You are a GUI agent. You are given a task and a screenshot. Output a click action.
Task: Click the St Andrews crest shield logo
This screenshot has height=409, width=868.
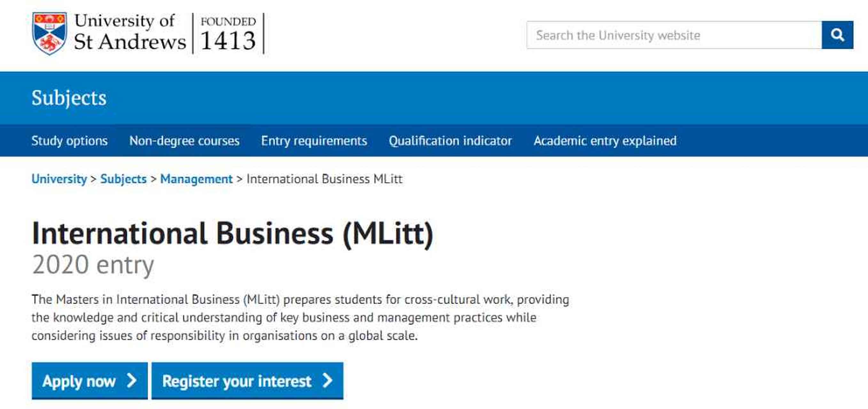(x=49, y=33)
